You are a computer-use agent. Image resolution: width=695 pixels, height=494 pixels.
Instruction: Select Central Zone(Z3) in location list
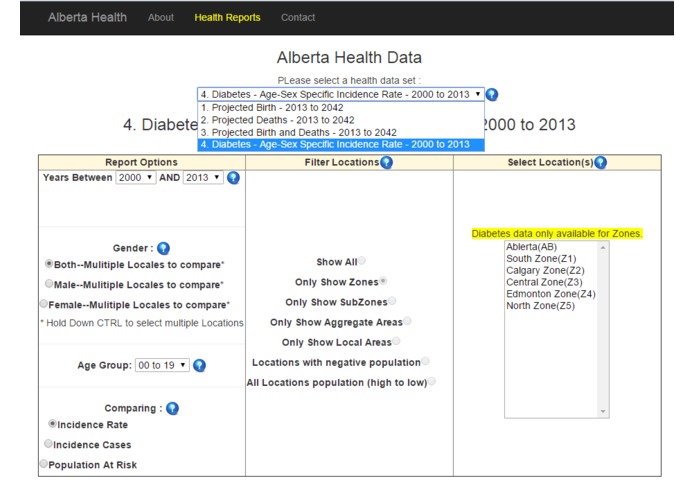(x=551, y=282)
